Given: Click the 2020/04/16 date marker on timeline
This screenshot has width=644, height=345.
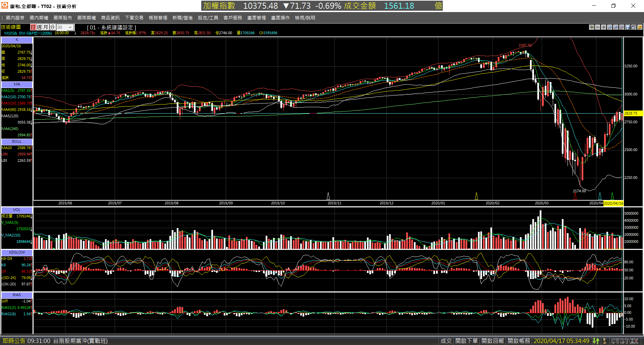Looking at the screenshot, I should 613,203.
